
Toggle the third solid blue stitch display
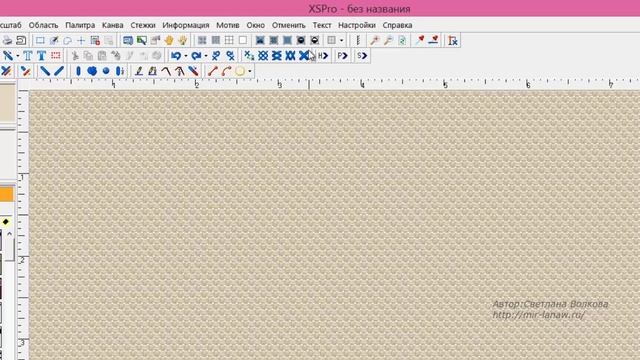(x=287, y=40)
